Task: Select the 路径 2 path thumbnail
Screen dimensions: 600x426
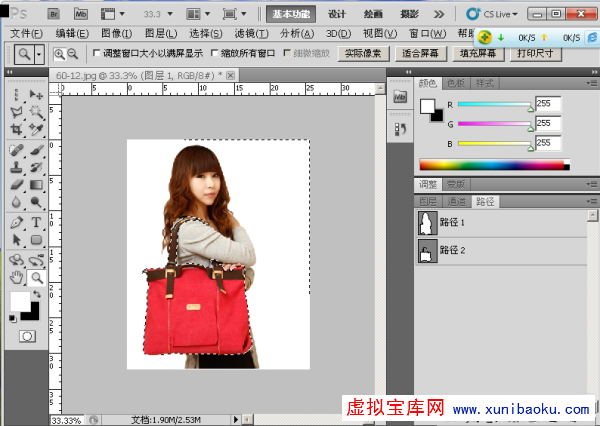Action: [x=424, y=251]
